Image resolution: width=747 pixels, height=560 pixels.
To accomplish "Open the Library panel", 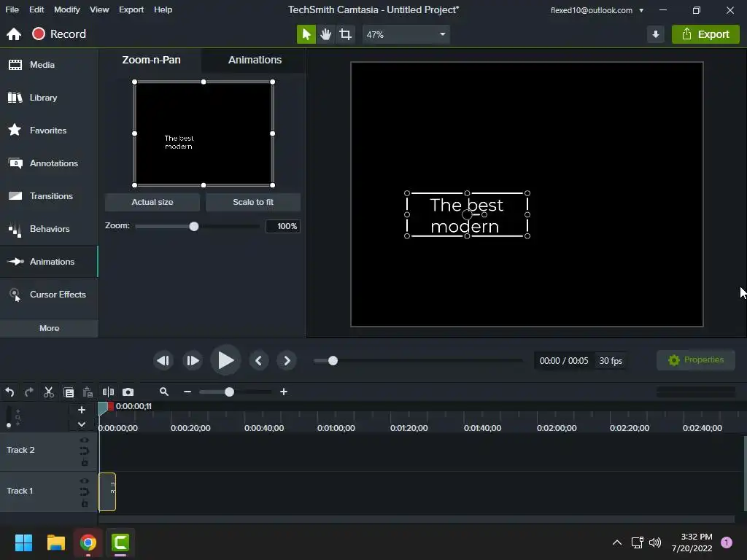I will click(49, 98).
